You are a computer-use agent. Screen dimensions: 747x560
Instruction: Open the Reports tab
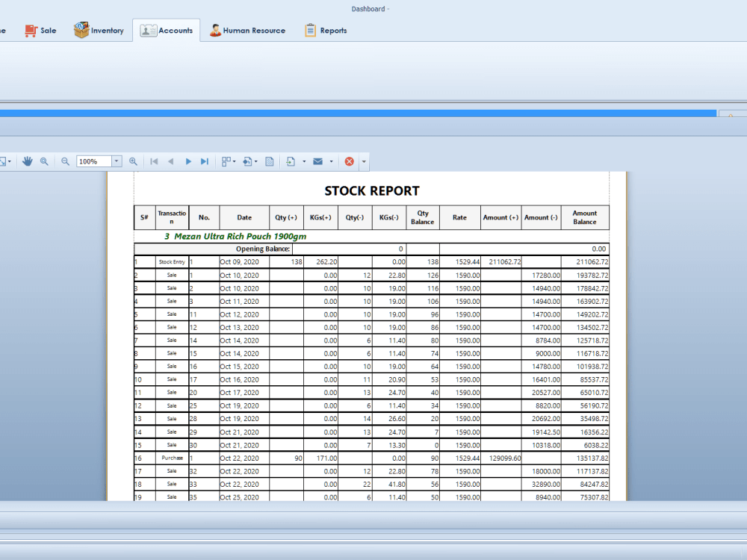326,31
